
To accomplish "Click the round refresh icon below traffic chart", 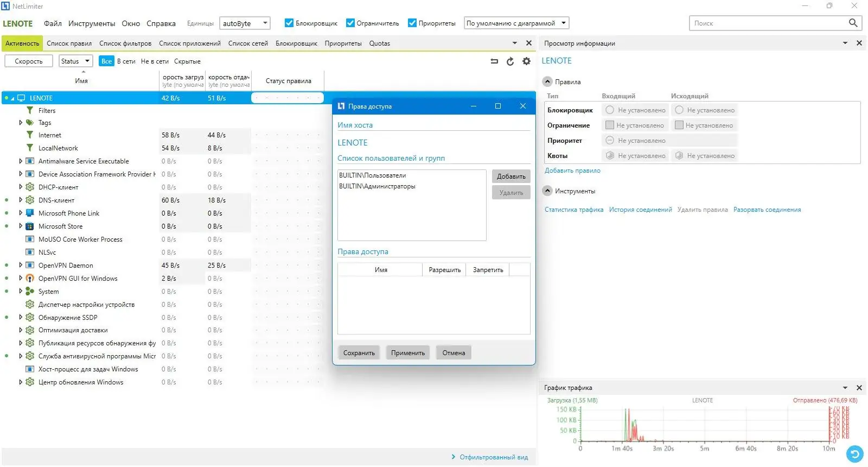I will click(854, 453).
